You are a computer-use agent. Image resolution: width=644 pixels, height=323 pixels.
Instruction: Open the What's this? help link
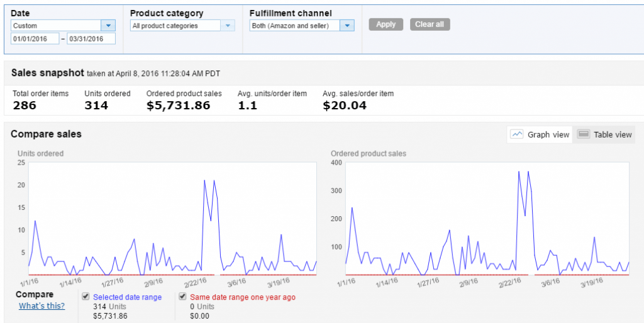[x=42, y=306]
